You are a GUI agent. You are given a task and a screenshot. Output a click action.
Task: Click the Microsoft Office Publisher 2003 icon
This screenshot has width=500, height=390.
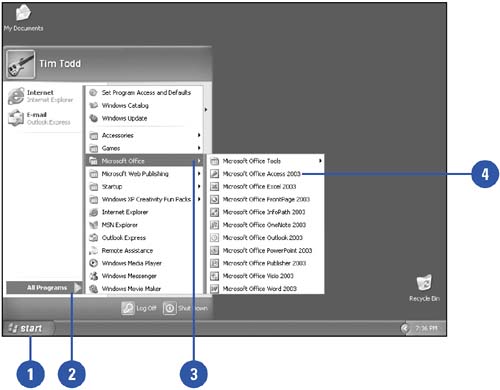[214, 263]
